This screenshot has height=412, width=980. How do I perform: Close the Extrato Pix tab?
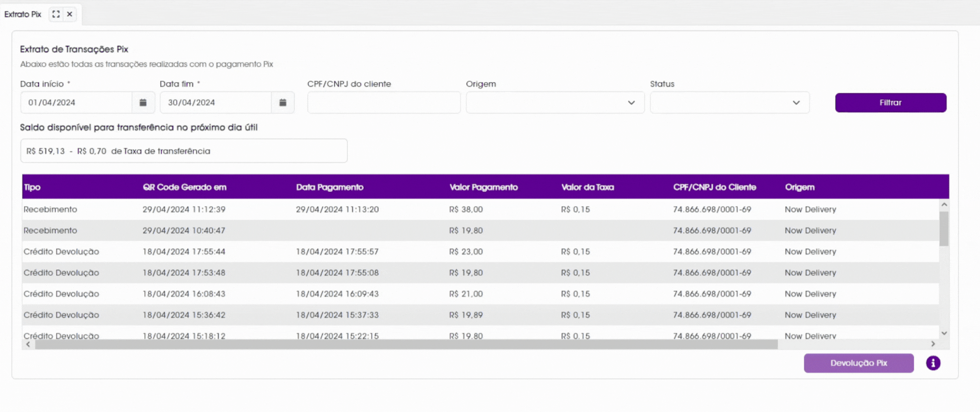[70, 14]
